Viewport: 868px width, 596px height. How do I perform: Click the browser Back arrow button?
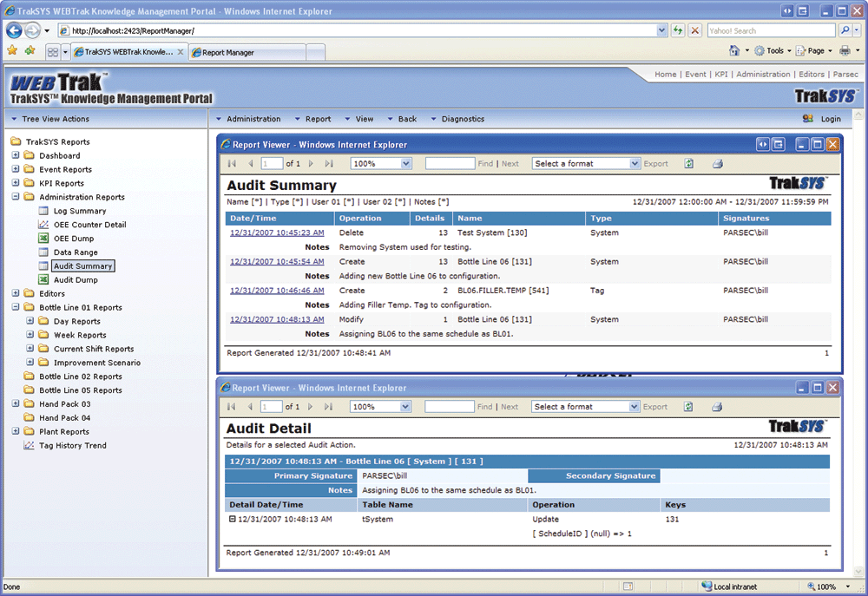pos(15,30)
